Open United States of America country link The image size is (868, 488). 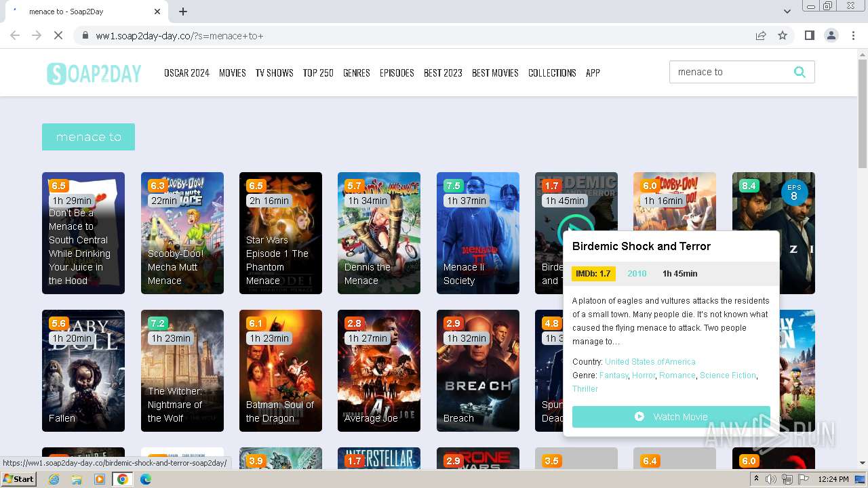[650, 362]
